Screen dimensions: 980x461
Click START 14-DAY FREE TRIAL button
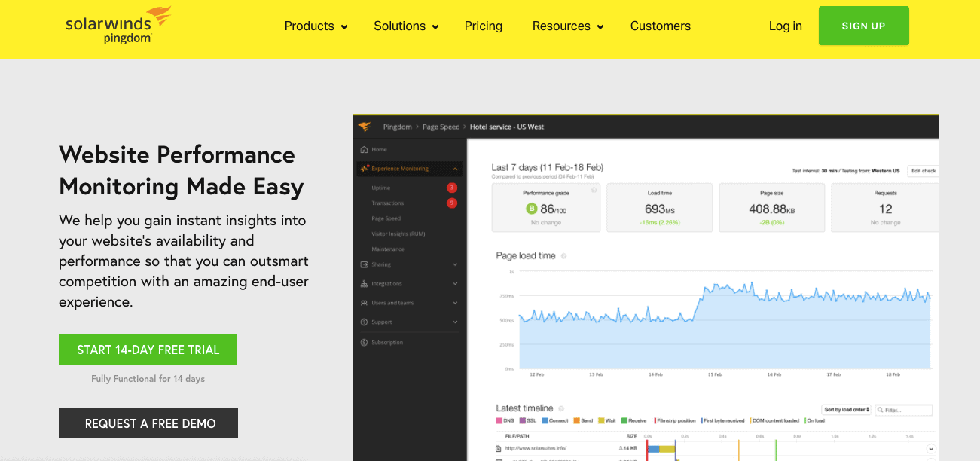(x=148, y=350)
